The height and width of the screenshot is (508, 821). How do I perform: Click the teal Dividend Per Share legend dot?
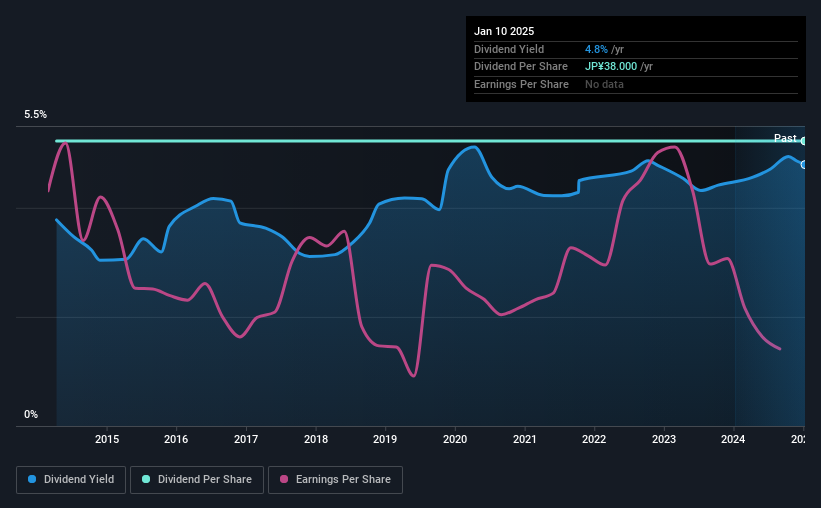click(x=146, y=479)
